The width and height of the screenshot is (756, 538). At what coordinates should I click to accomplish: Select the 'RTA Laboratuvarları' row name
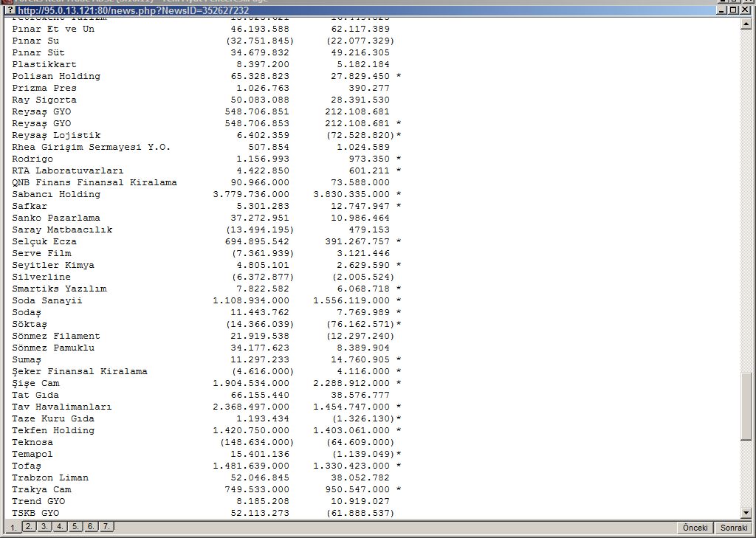[x=68, y=170]
